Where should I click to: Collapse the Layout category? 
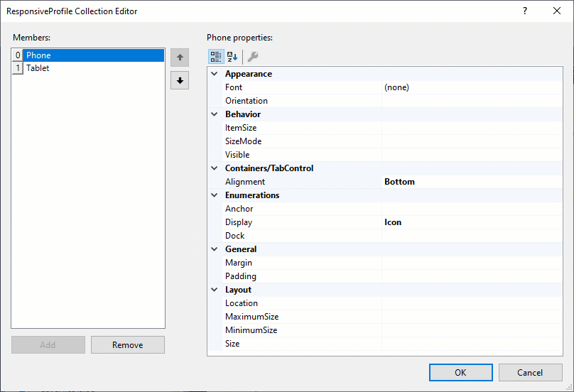click(x=215, y=290)
